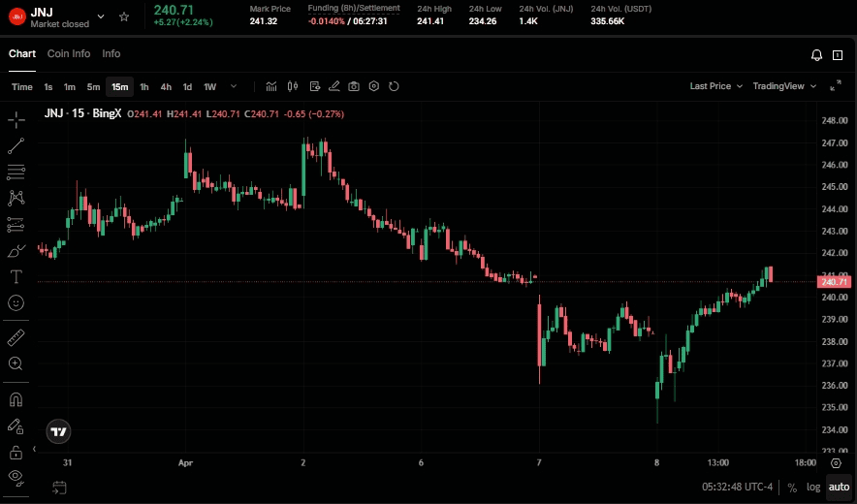This screenshot has height=504, width=857.
Task: Switch to the Coin Info tab
Action: coord(69,54)
